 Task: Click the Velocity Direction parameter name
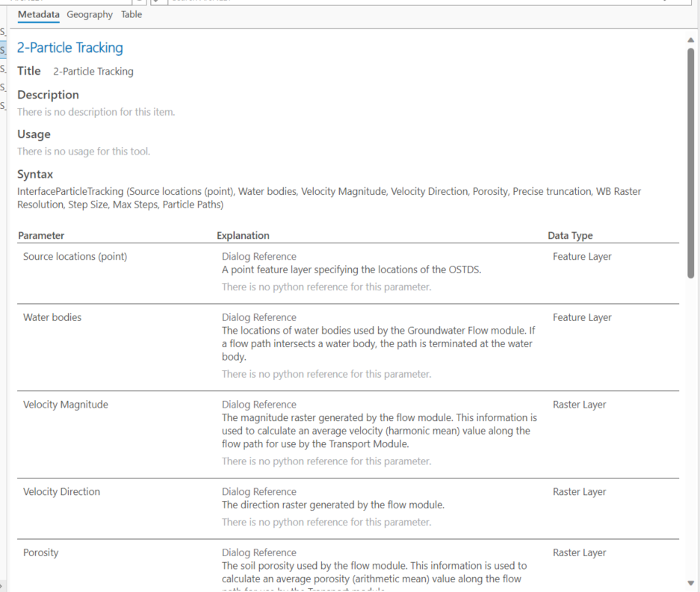(x=61, y=492)
